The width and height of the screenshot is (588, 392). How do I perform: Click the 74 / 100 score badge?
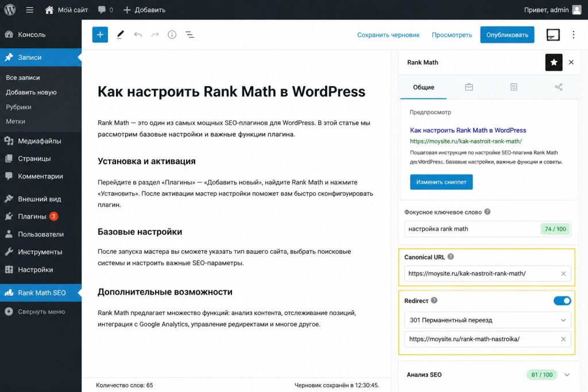click(555, 229)
